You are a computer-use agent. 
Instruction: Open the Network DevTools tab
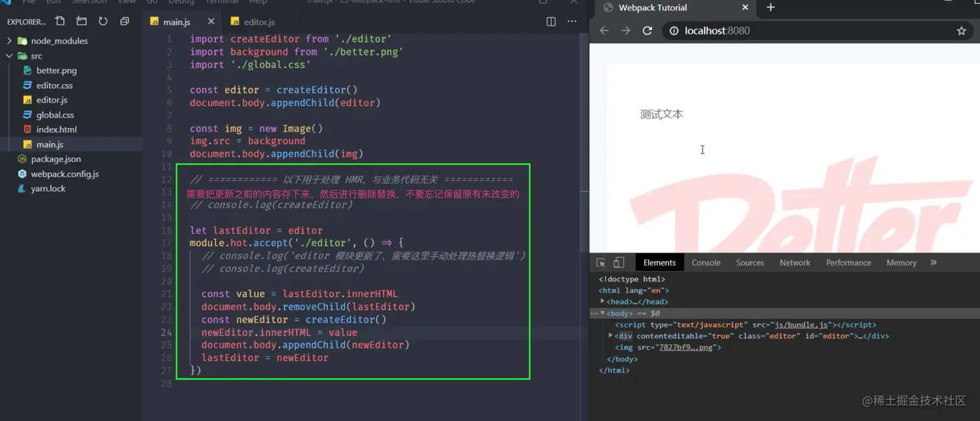coord(795,262)
